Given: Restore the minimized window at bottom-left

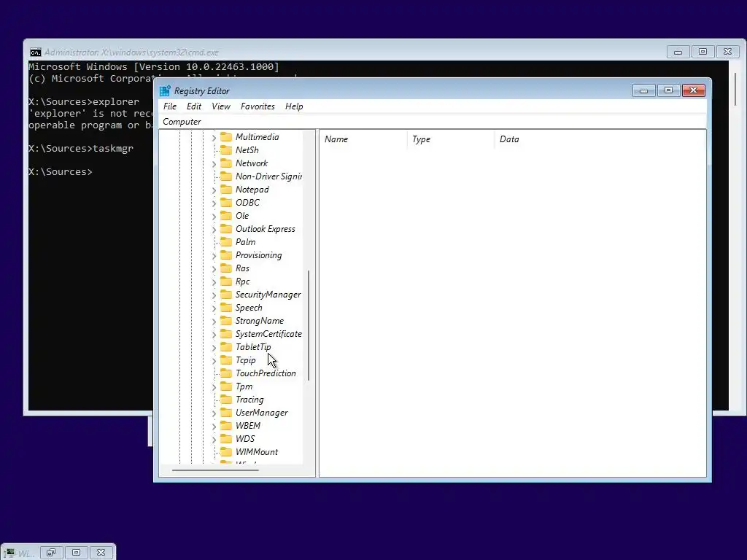Looking at the screenshot, I should 51,553.
